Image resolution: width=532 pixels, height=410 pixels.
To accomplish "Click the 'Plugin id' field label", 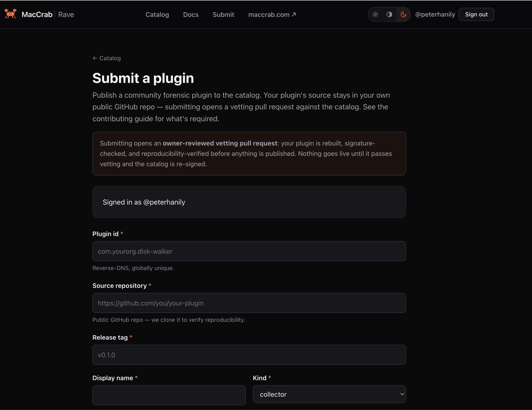I will tap(105, 234).
